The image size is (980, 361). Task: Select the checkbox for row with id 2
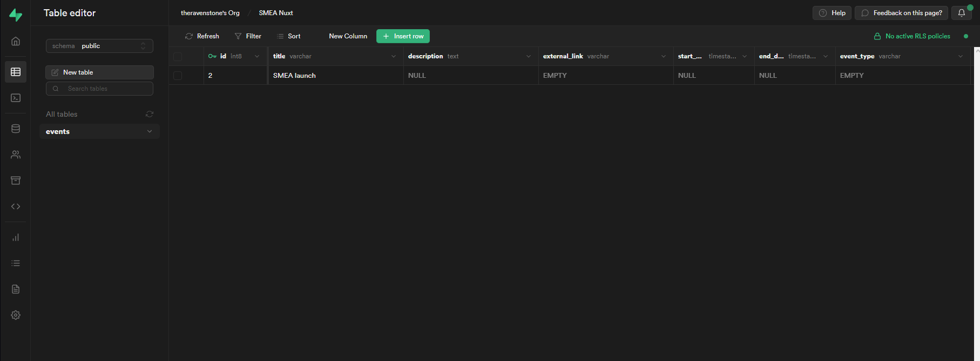(x=178, y=76)
